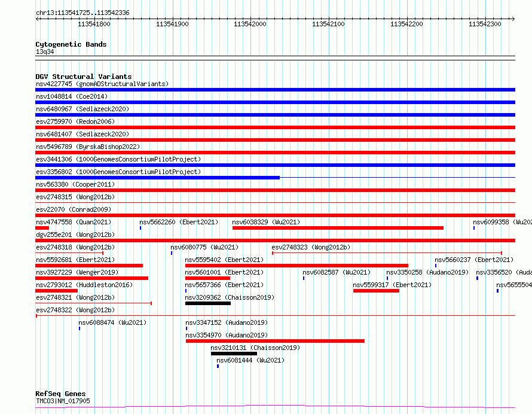Click the right arrow of the ruler
This screenshot has height=414, width=532.
pos(513,19)
